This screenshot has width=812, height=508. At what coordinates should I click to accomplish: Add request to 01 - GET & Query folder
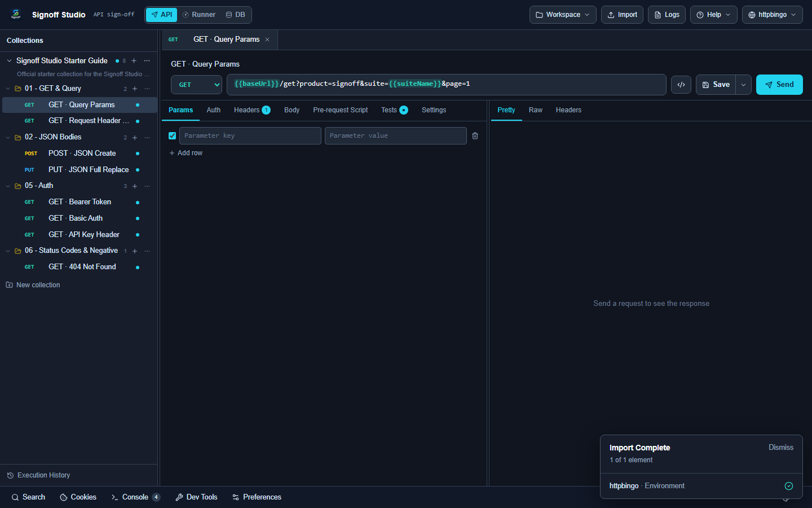(x=135, y=89)
